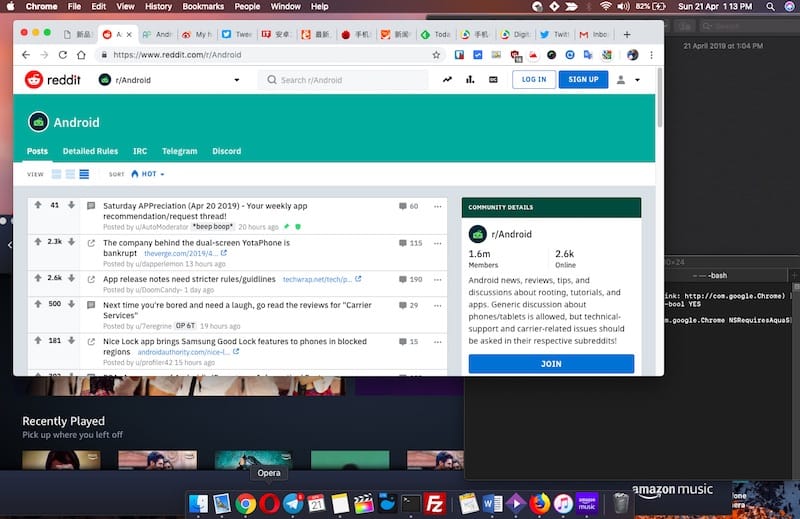Viewport: 800px width, 519px height.
Task: Click the LOG IN button
Action: tap(534, 80)
